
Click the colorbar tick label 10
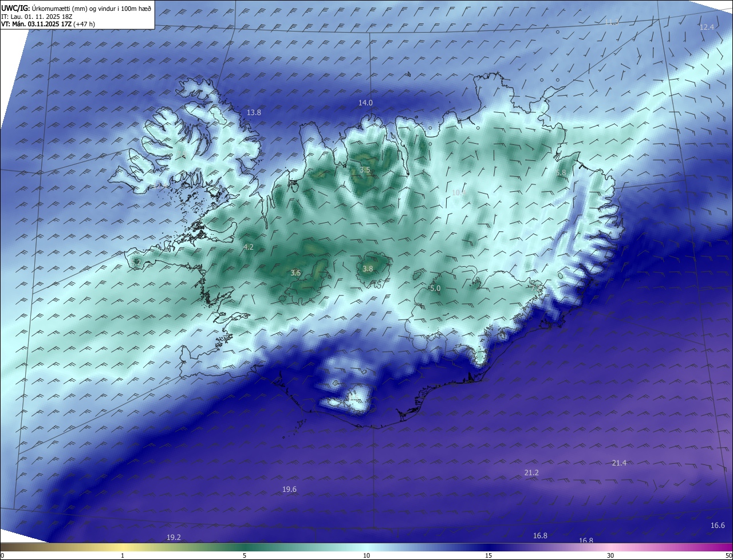[x=366, y=555]
